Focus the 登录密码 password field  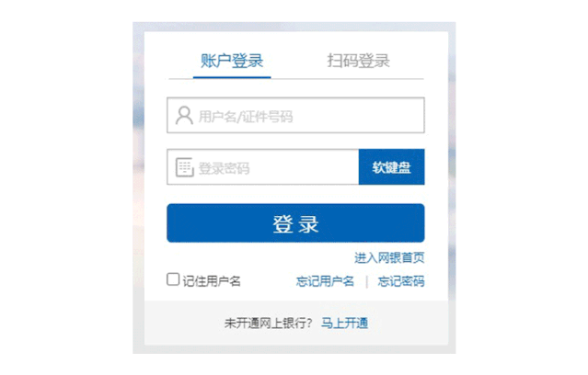click(263, 167)
